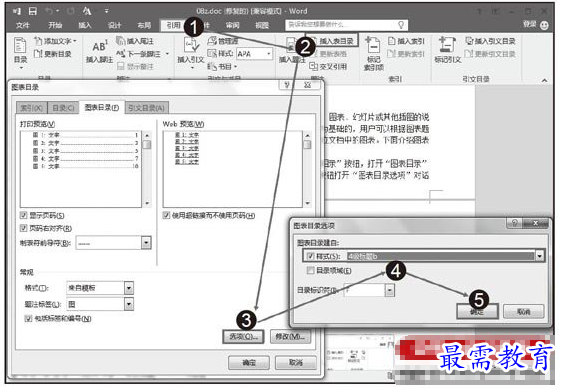Click 取消 in the 图表目录选项 dialog

[x=524, y=312]
